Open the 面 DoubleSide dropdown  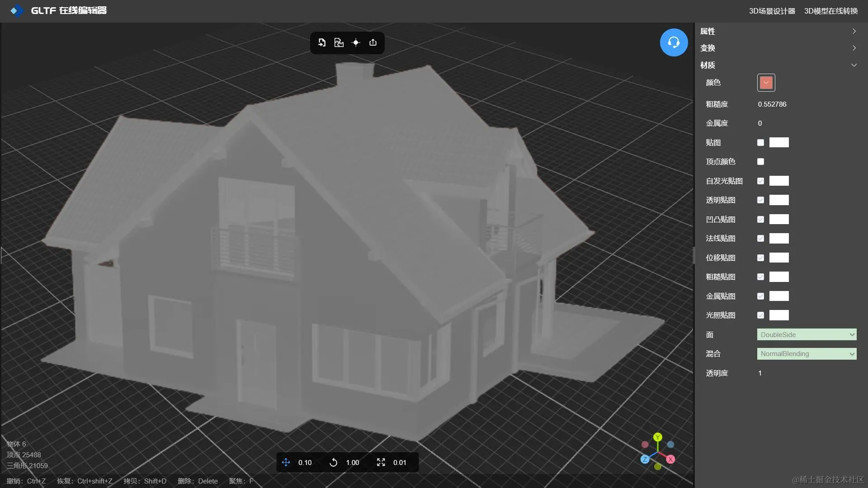coord(807,335)
